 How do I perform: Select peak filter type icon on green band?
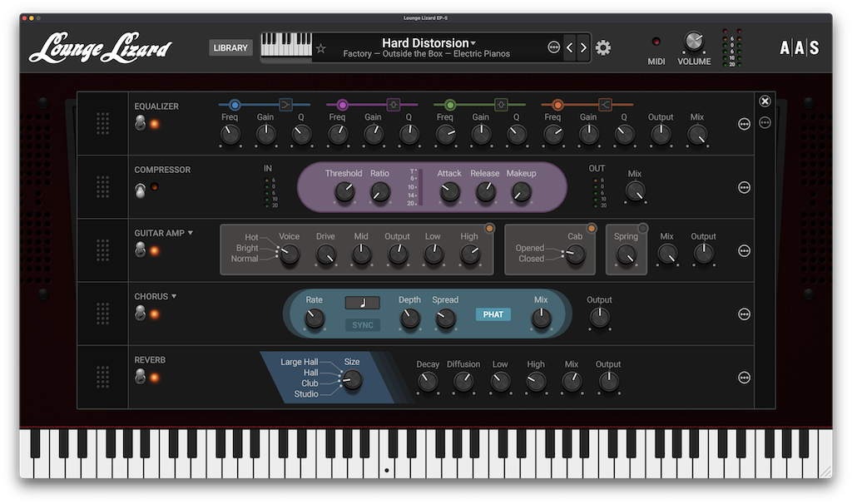click(501, 104)
